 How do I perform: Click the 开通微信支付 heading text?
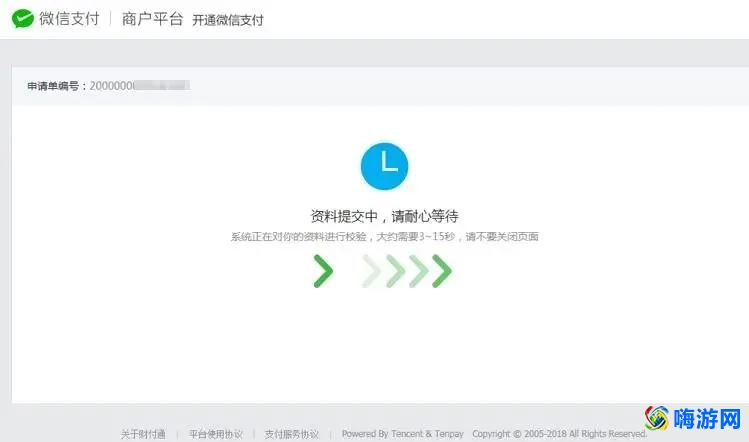[228, 20]
